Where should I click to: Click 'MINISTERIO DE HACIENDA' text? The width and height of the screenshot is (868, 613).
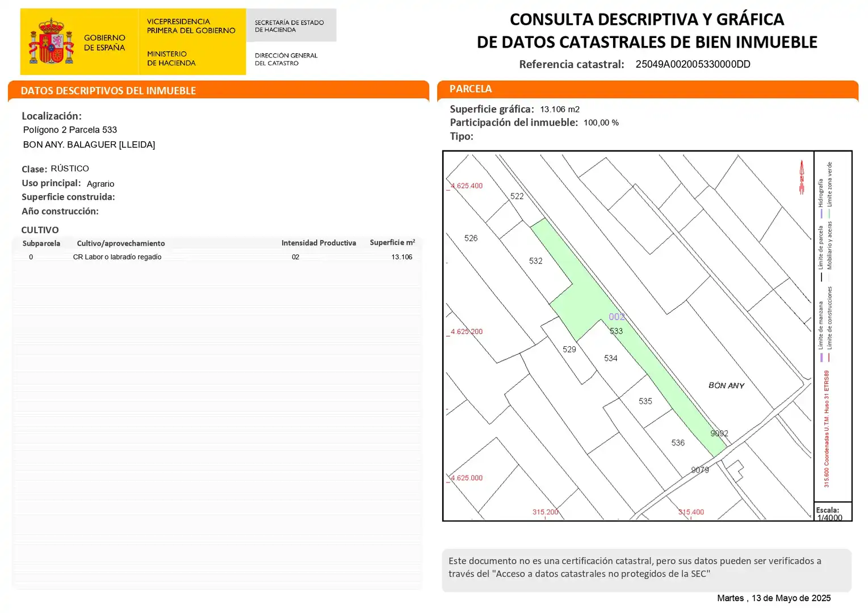171,58
